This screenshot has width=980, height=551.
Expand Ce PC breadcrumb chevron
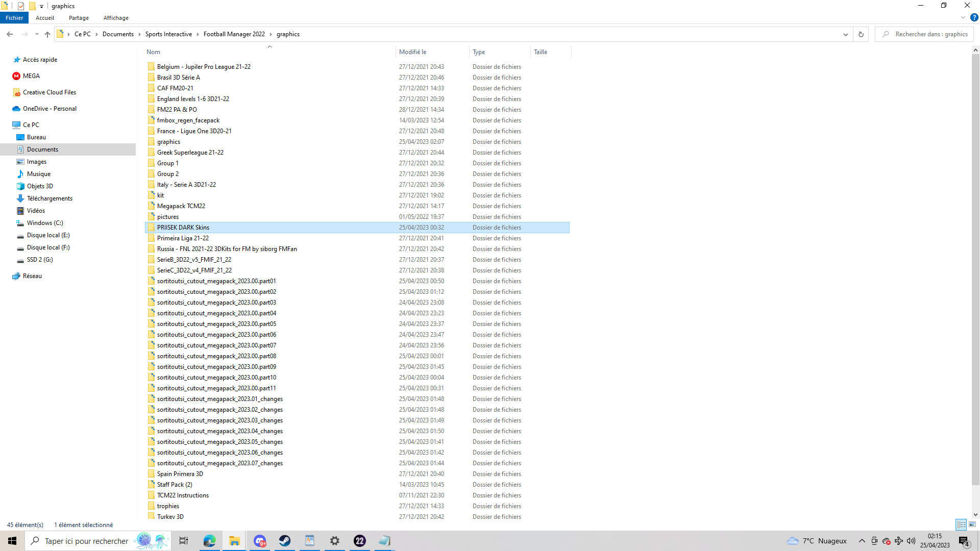[96, 34]
